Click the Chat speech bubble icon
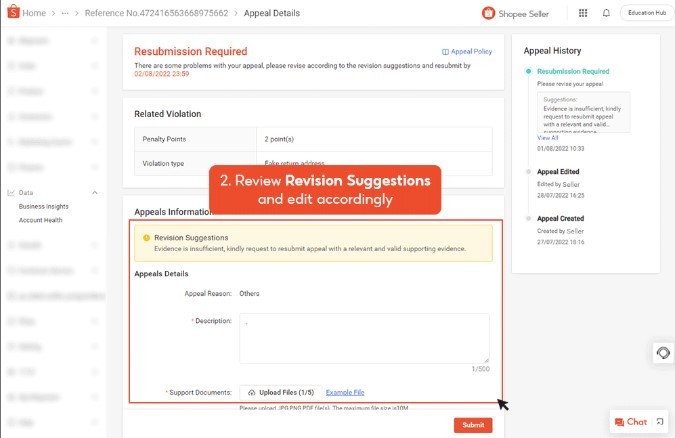675x438 pixels. coord(620,422)
